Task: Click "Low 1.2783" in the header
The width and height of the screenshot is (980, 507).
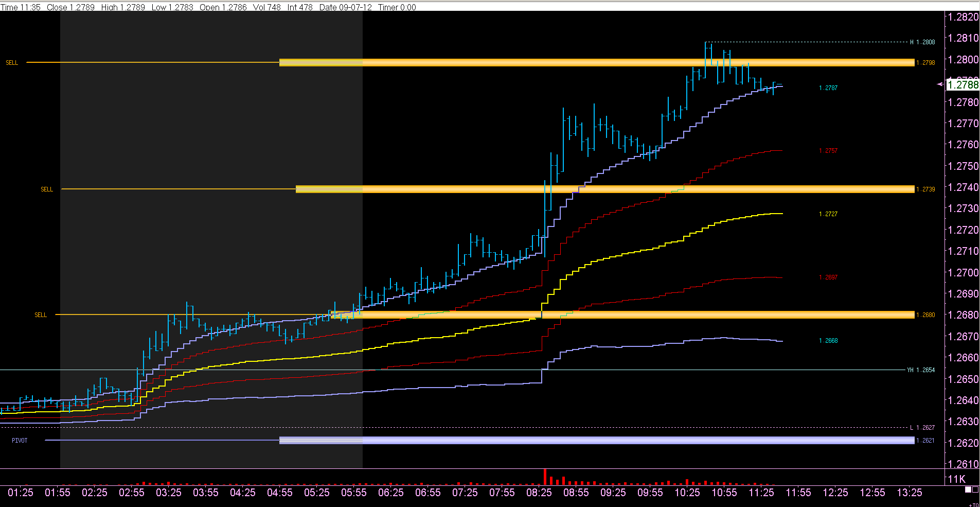Action: (x=172, y=7)
